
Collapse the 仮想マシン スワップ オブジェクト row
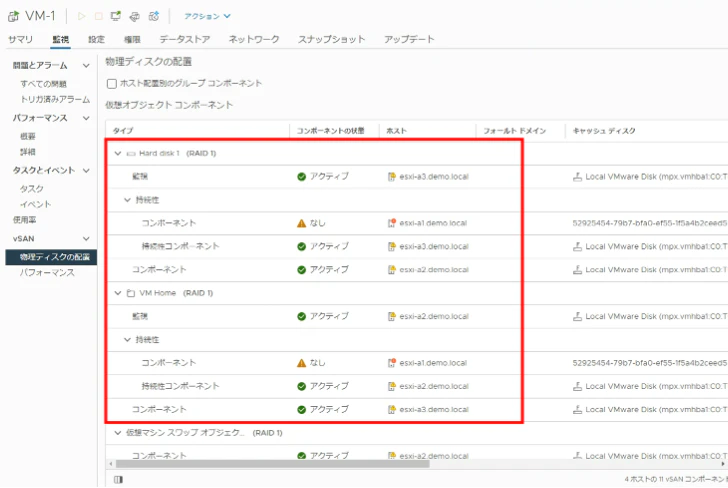tap(118, 433)
